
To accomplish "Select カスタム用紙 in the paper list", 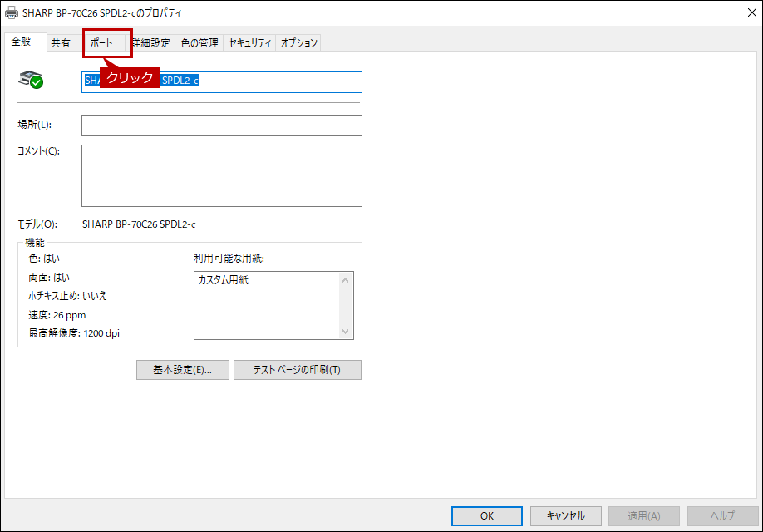I will point(224,281).
